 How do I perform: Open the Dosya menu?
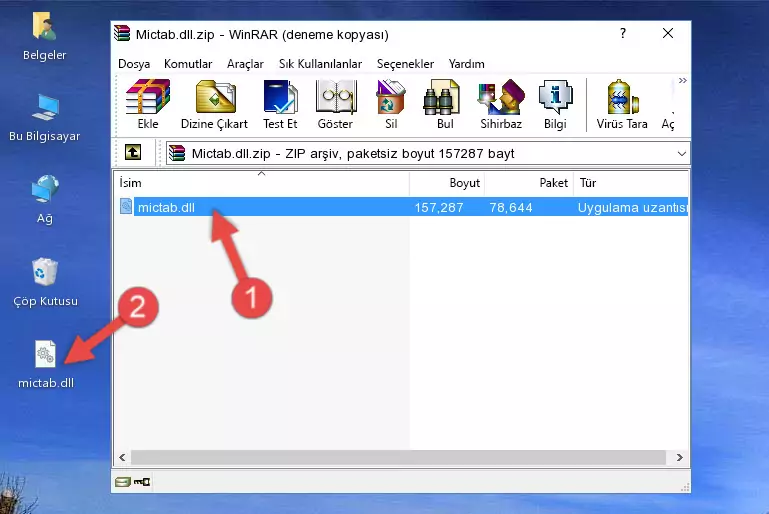[134, 64]
